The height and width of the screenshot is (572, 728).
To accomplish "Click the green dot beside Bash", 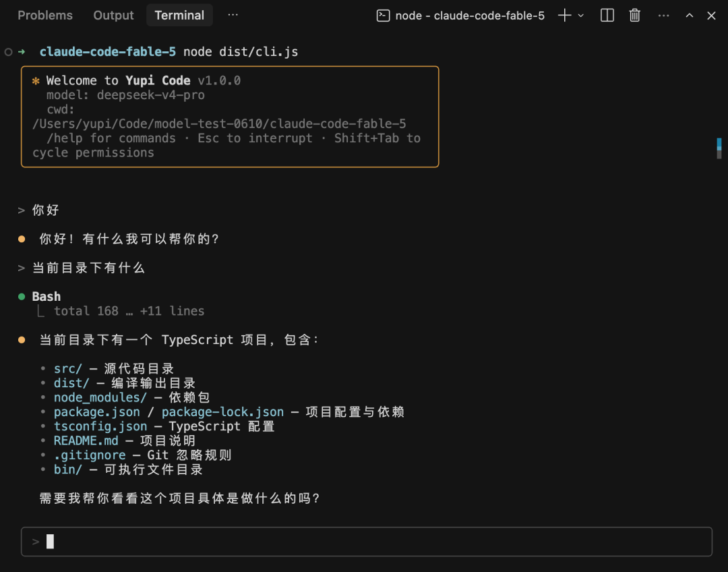I will [22, 296].
